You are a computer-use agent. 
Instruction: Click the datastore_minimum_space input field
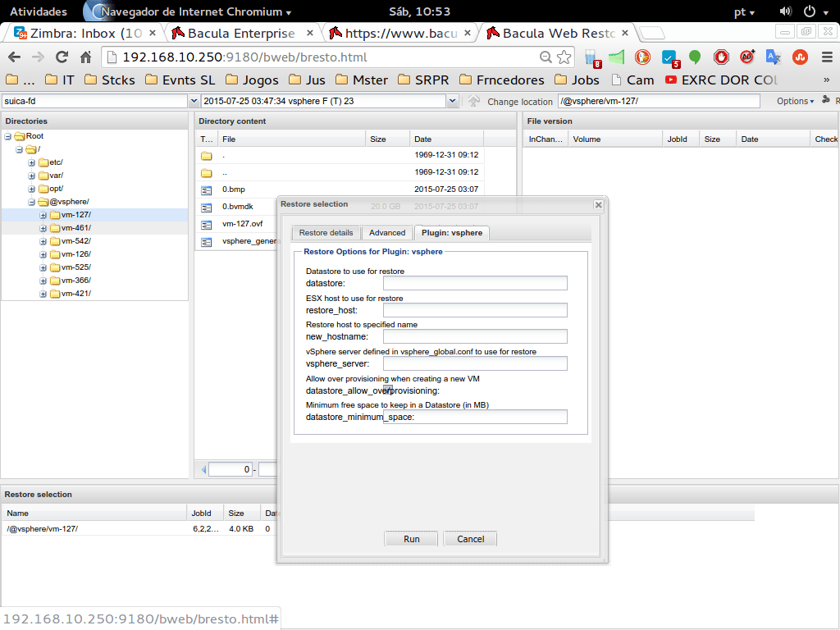(475, 417)
